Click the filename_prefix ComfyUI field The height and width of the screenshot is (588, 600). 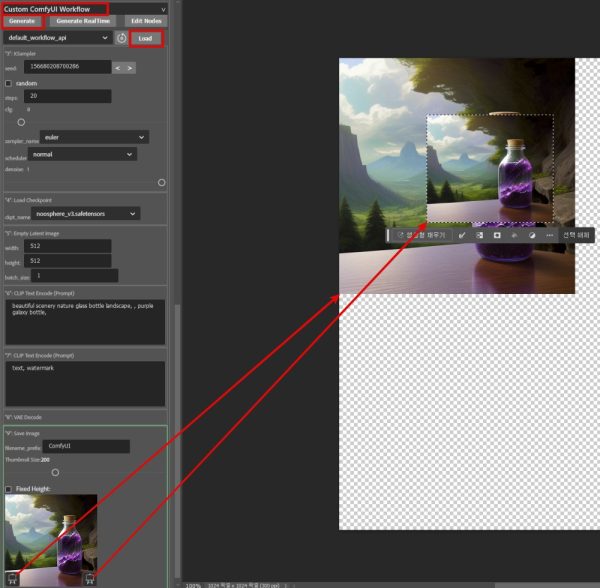tap(86, 446)
